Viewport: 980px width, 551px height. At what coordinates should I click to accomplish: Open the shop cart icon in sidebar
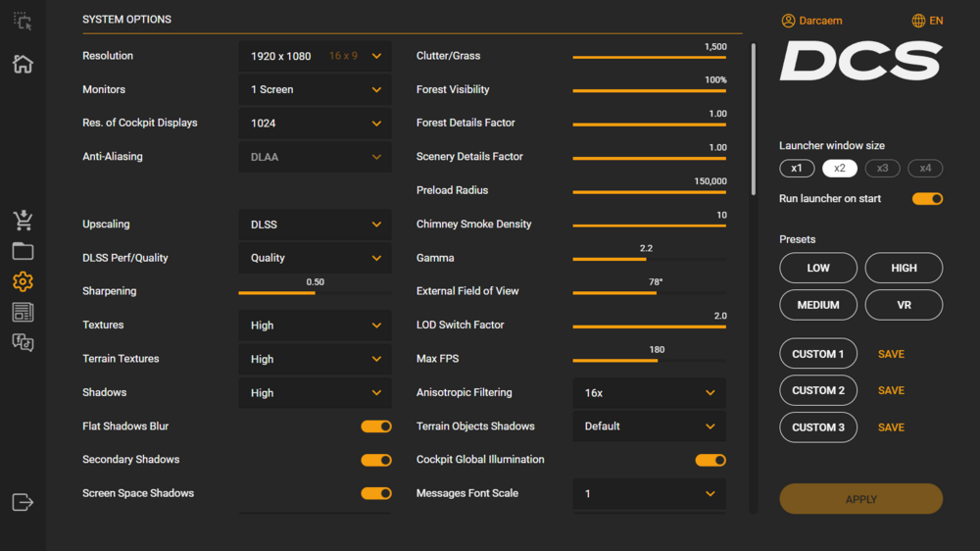(23, 220)
